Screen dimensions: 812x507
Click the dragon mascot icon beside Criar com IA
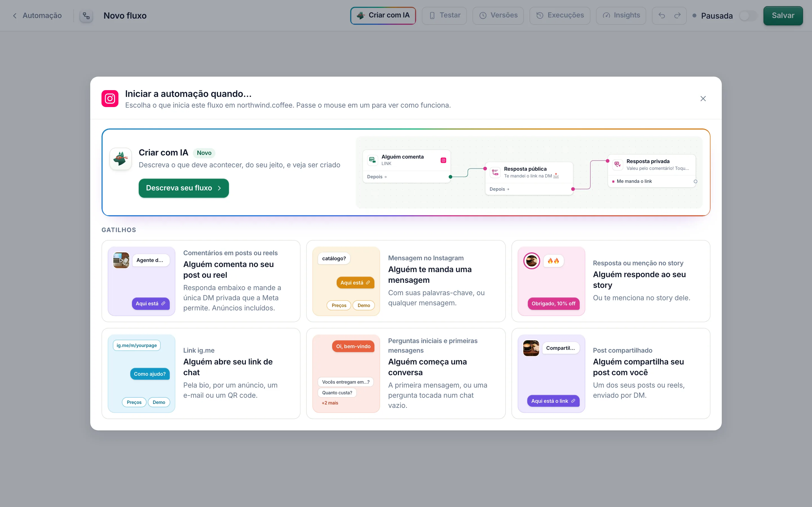click(121, 159)
